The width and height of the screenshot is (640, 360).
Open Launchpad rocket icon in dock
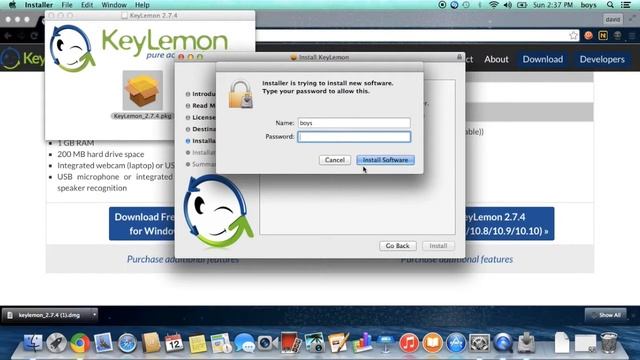point(56,342)
